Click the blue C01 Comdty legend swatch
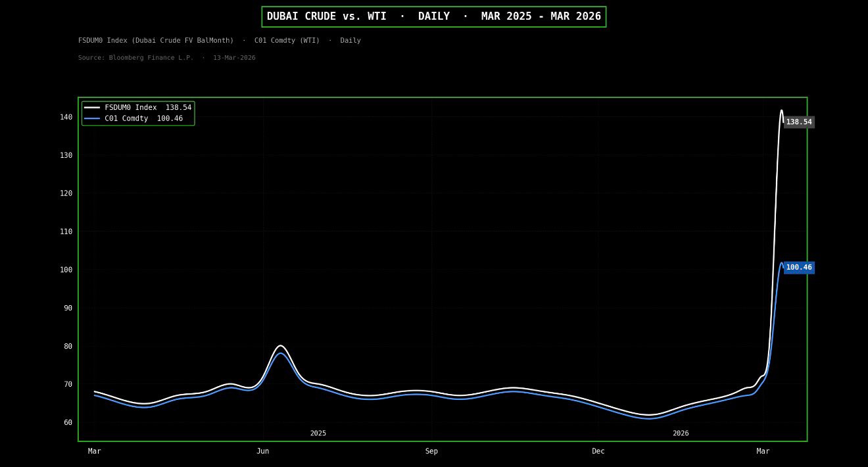This screenshot has width=868, height=467. (x=92, y=119)
